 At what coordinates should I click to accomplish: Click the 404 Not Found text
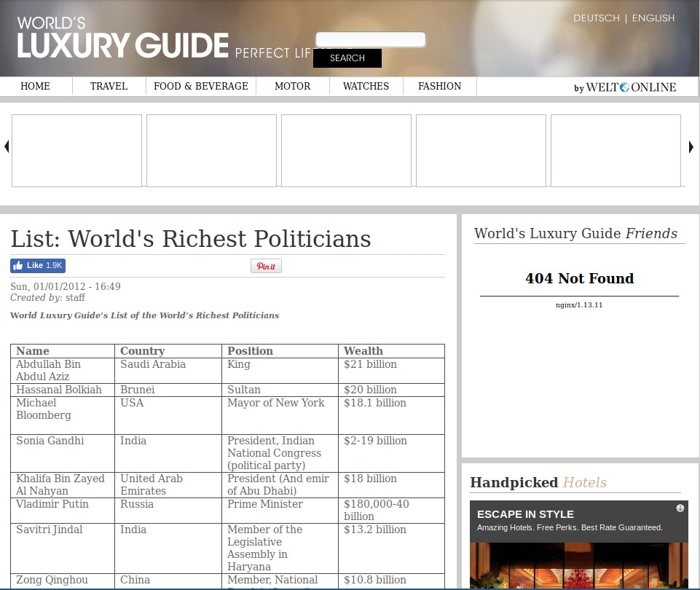580,278
